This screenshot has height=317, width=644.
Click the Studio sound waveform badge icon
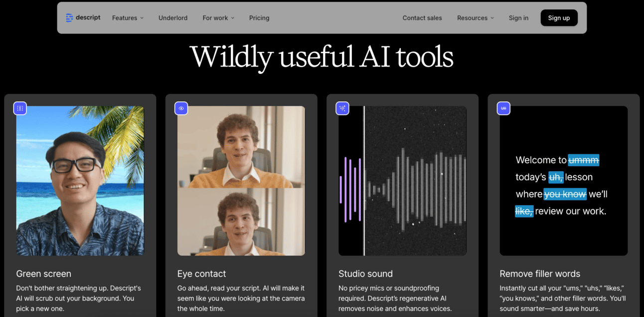(342, 108)
